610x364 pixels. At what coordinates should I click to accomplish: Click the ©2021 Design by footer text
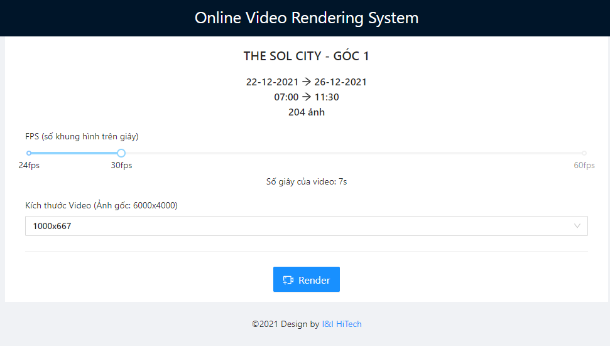point(286,324)
